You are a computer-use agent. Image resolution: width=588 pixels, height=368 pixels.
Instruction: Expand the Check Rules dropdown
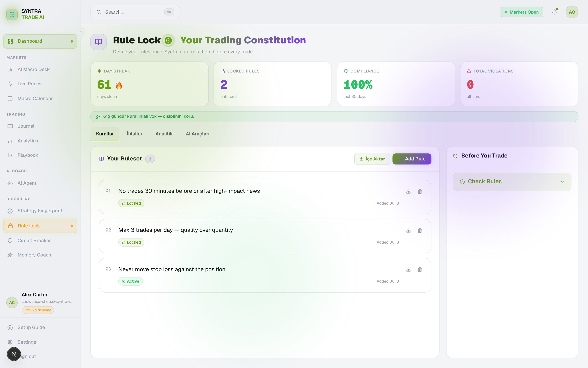pyautogui.click(x=512, y=182)
